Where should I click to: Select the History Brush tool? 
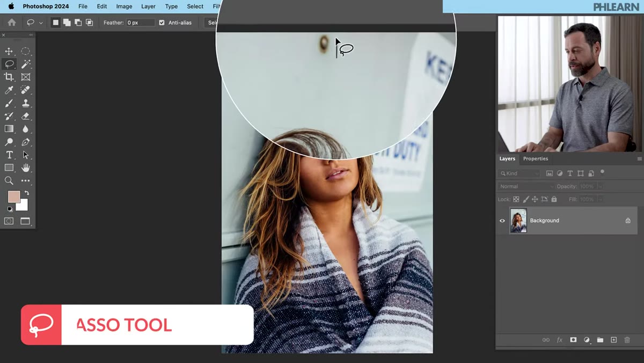pos(9,116)
